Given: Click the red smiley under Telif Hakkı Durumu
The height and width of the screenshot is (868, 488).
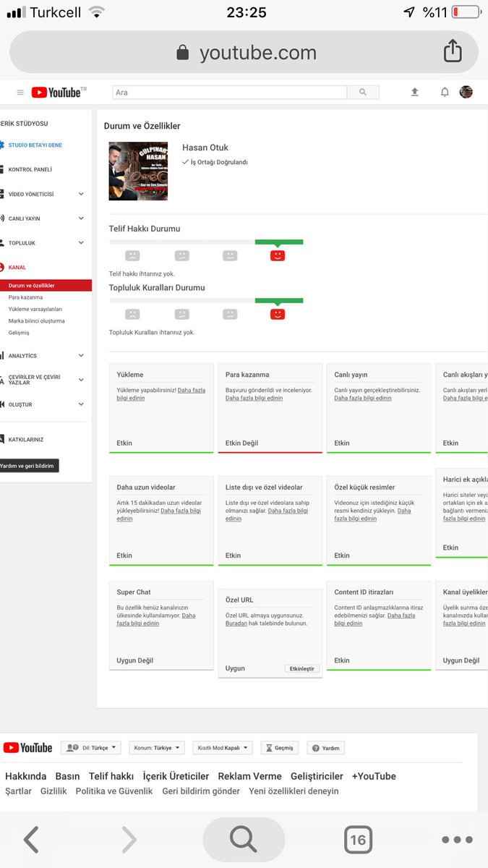Looking at the screenshot, I should click(x=278, y=255).
